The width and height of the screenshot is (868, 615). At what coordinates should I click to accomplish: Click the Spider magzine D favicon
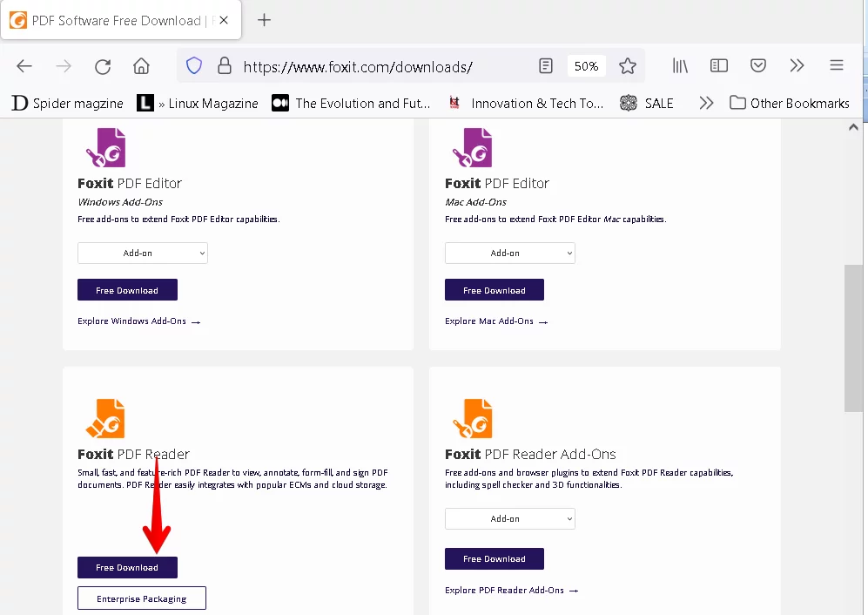pos(20,103)
